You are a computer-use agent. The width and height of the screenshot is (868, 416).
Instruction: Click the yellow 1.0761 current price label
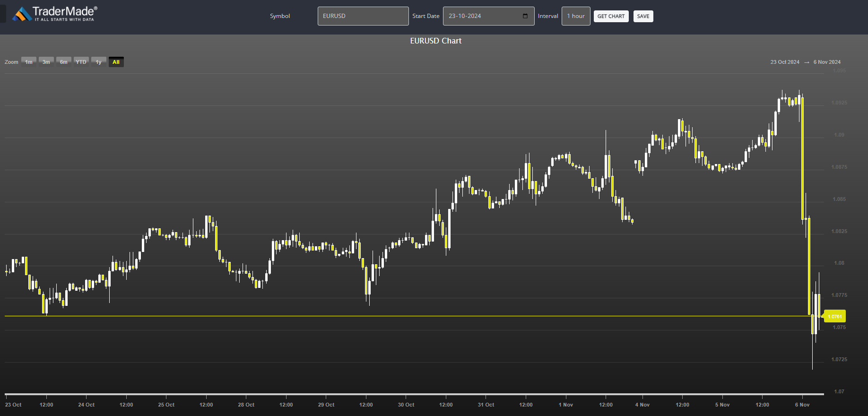tap(834, 316)
